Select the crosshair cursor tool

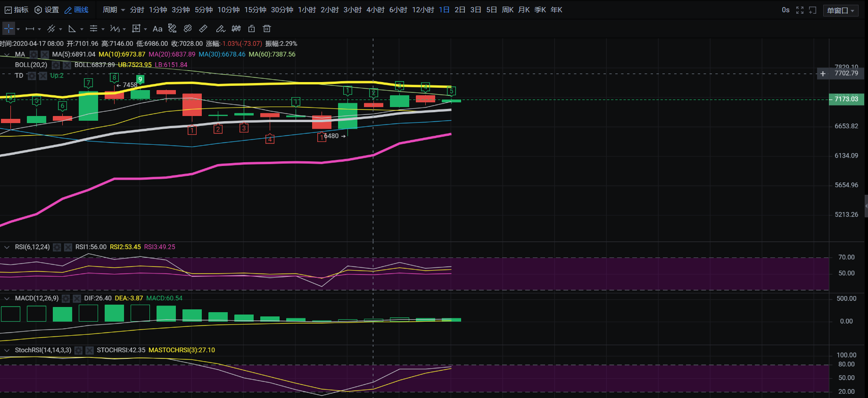pyautogui.click(x=8, y=29)
